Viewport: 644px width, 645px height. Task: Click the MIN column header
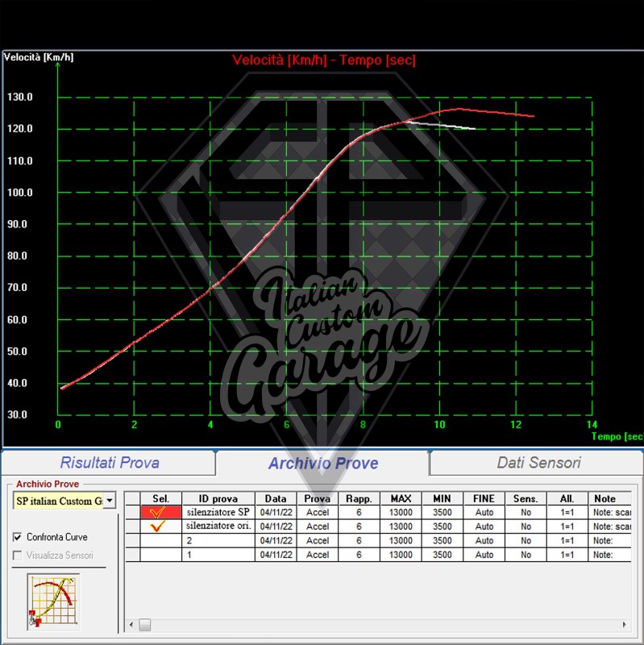click(x=442, y=498)
